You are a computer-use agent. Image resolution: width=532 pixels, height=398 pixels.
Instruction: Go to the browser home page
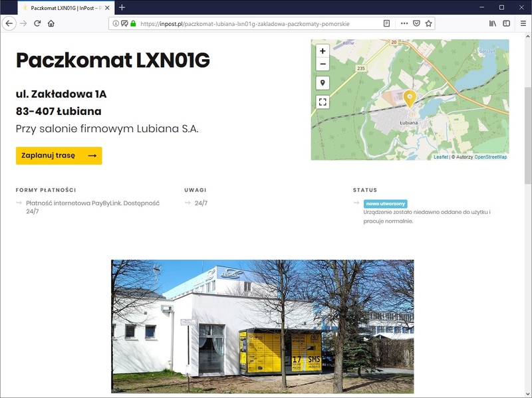tap(51, 23)
